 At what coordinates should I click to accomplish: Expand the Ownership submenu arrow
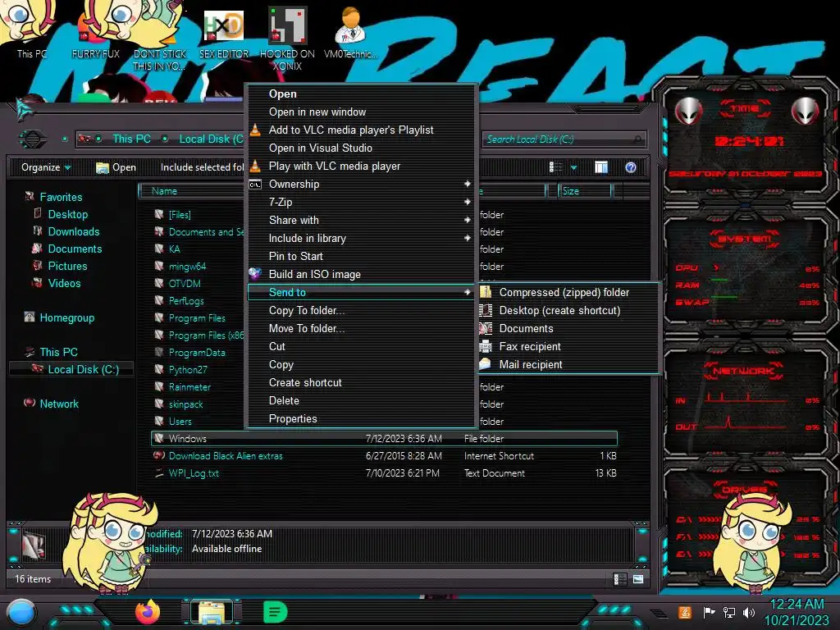(467, 184)
